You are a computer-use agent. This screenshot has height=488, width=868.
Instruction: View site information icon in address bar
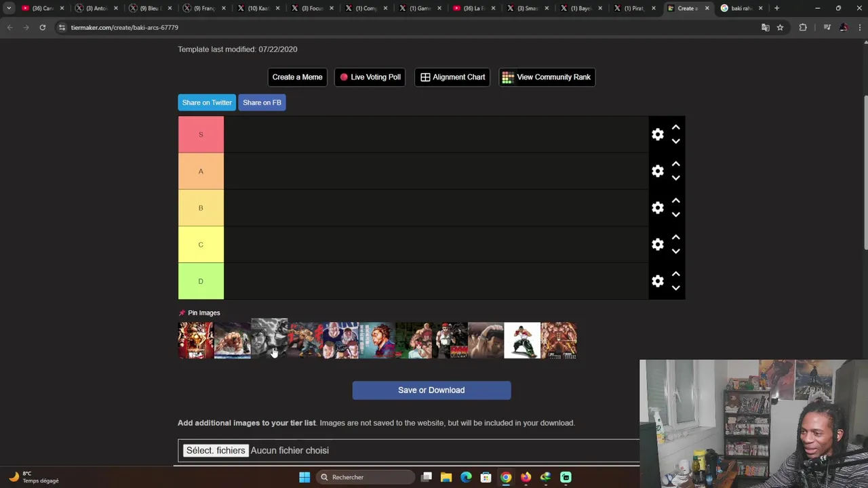(62, 27)
